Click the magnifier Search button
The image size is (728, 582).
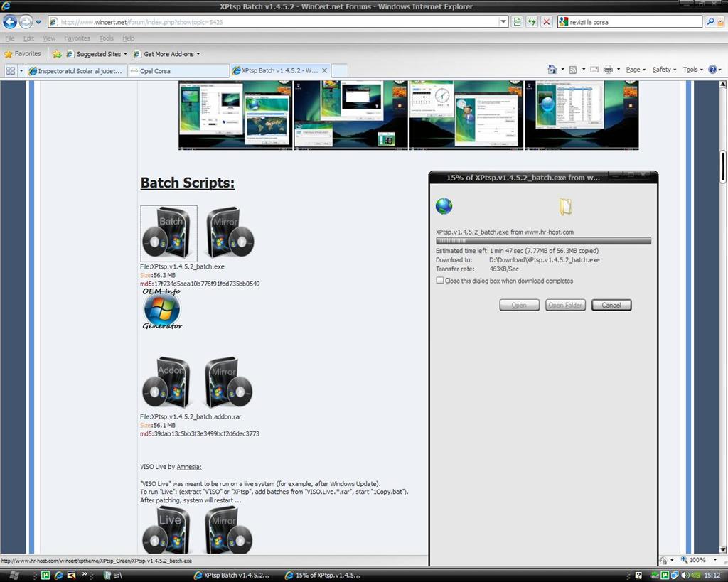point(710,22)
